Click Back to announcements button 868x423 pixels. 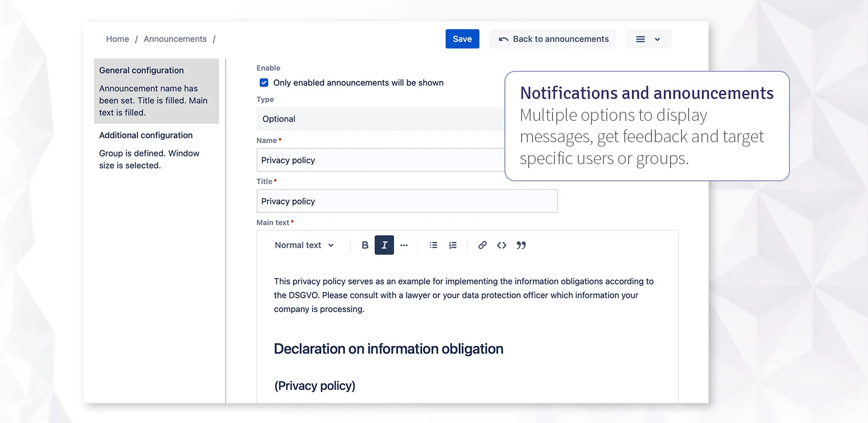pyautogui.click(x=553, y=39)
